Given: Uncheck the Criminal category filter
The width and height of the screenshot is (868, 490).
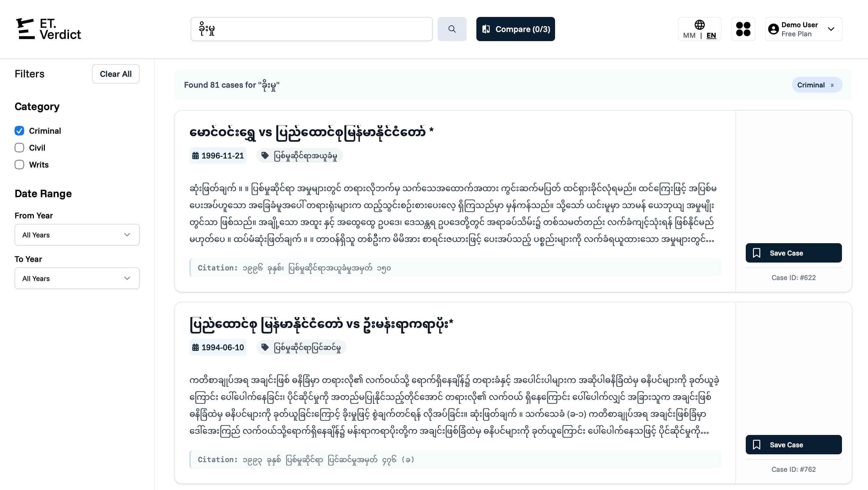Looking at the screenshot, I should (19, 131).
